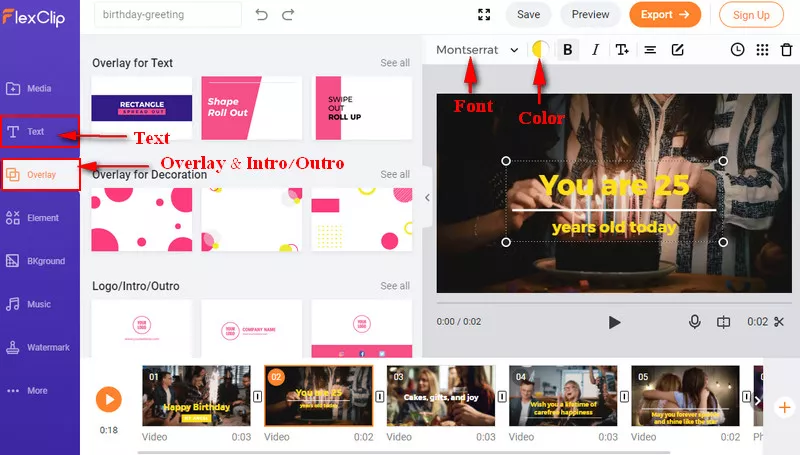
Task: Toggle italic text formatting
Action: pyautogui.click(x=595, y=49)
